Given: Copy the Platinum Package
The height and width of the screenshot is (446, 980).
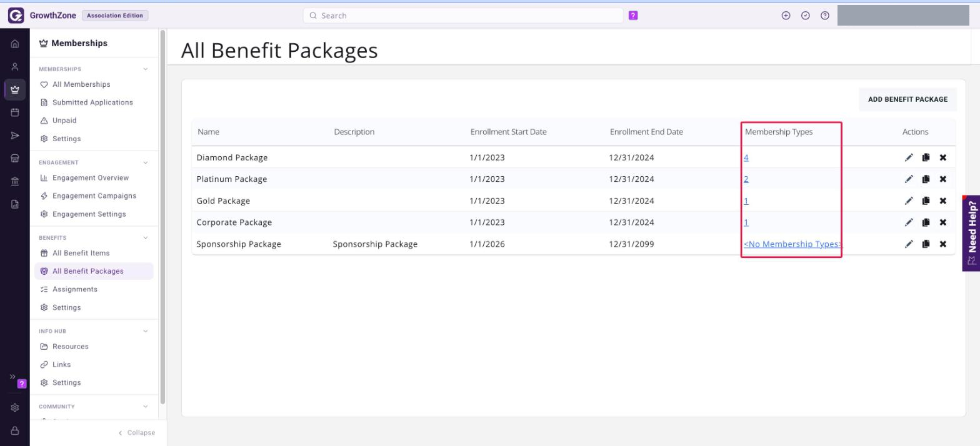Looking at the screenshot, I should [x=926, y=179].
